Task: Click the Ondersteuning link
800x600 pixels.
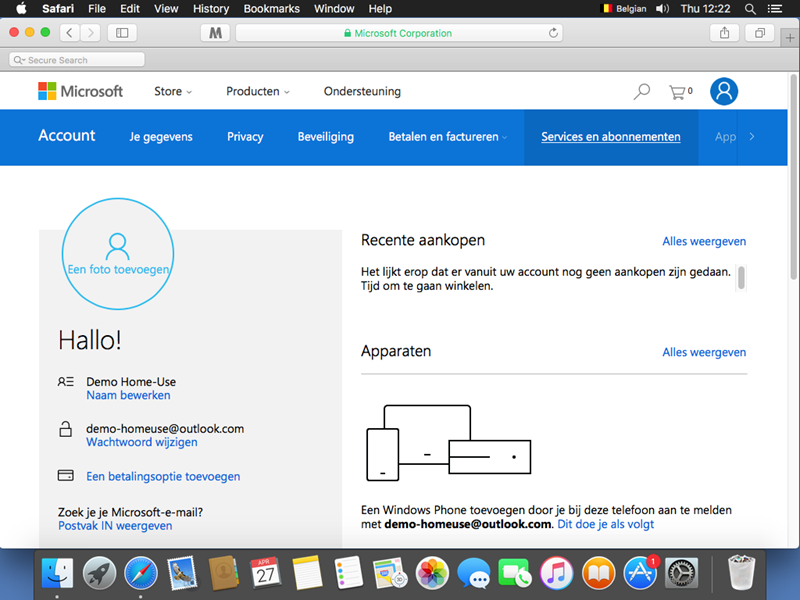Action: point(362,91)
